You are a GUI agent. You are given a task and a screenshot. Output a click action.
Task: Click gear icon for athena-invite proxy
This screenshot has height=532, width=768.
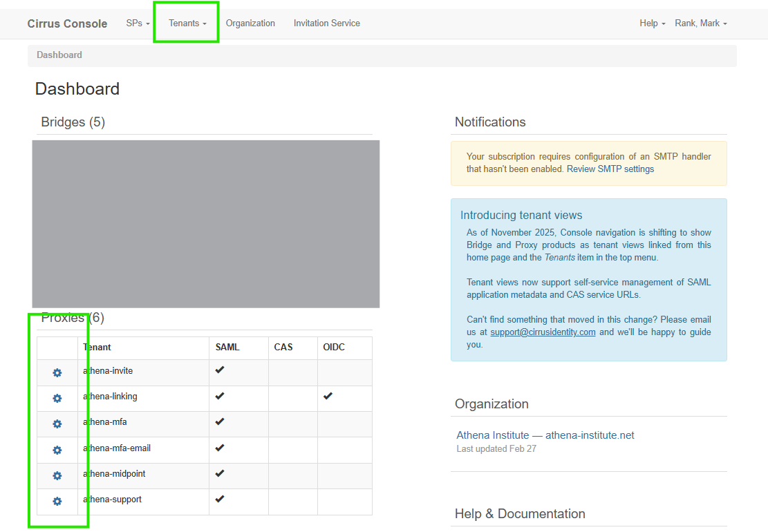click(x=57, y=373)
